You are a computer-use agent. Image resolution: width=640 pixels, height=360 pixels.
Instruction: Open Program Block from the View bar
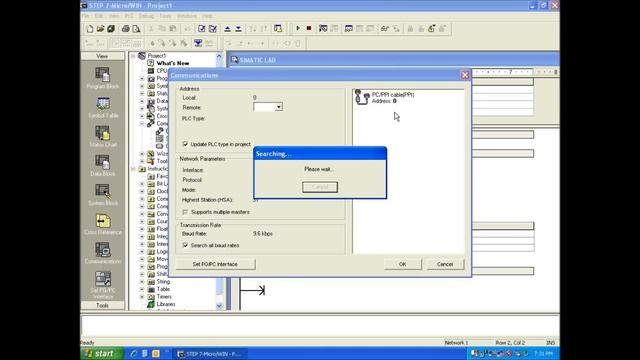pyautogui.click(x=103, y=78)
